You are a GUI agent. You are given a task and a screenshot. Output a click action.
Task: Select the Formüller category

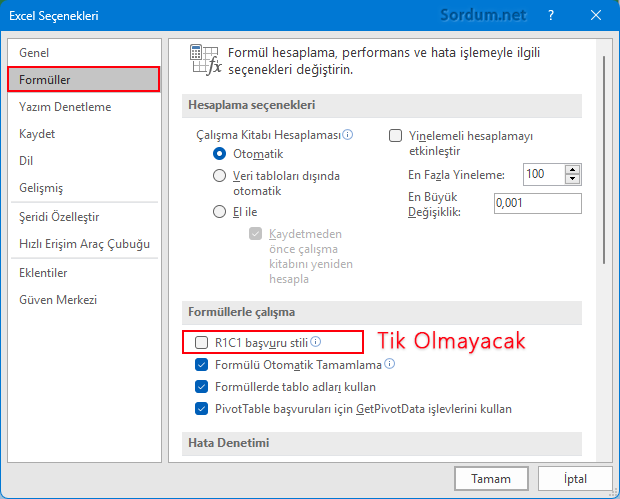[x=84, y=79]
